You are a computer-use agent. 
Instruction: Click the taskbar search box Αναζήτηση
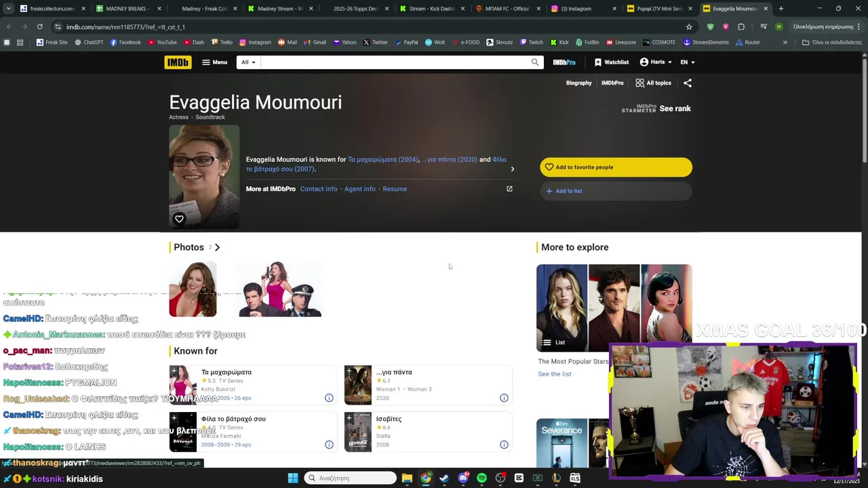[350, 478]
